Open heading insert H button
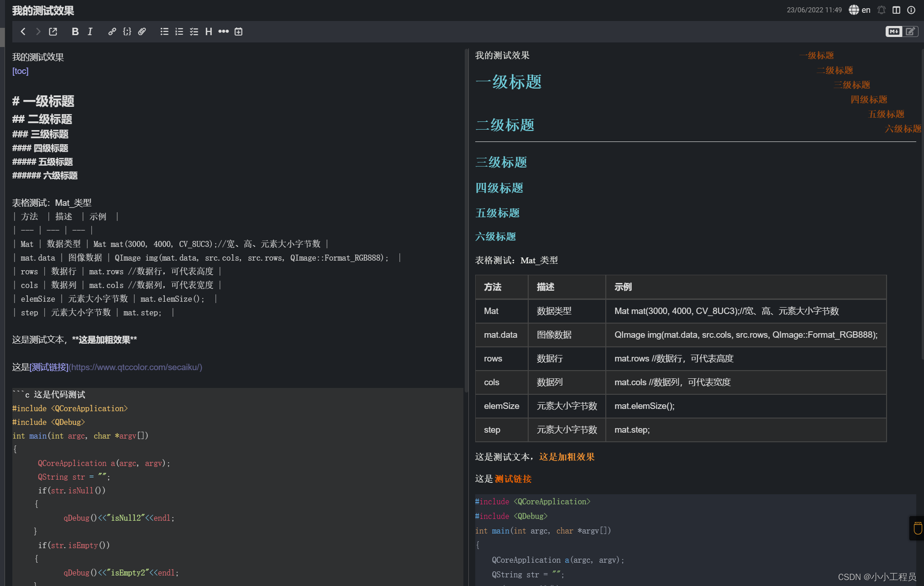 point(209,31)
